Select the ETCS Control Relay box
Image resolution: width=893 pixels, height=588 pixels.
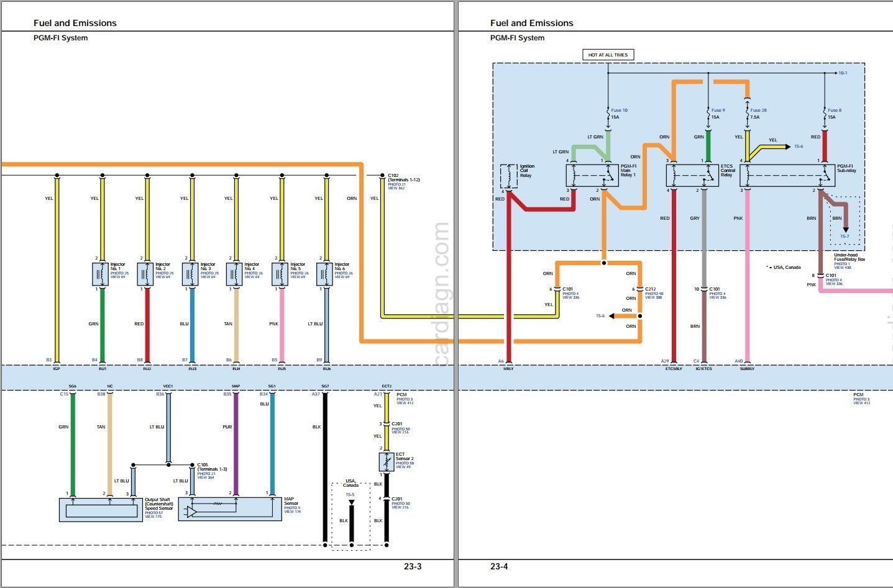(x=692, y=176)
